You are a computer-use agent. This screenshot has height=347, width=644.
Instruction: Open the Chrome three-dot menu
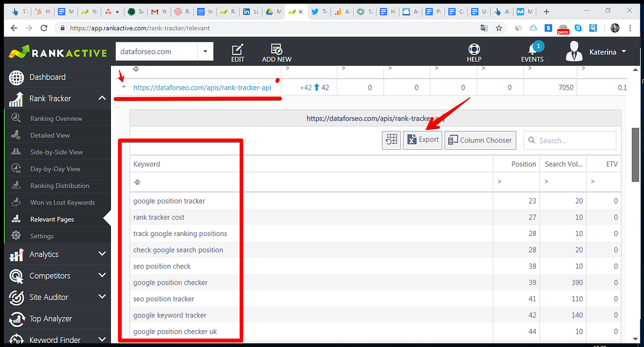[630, 28]
